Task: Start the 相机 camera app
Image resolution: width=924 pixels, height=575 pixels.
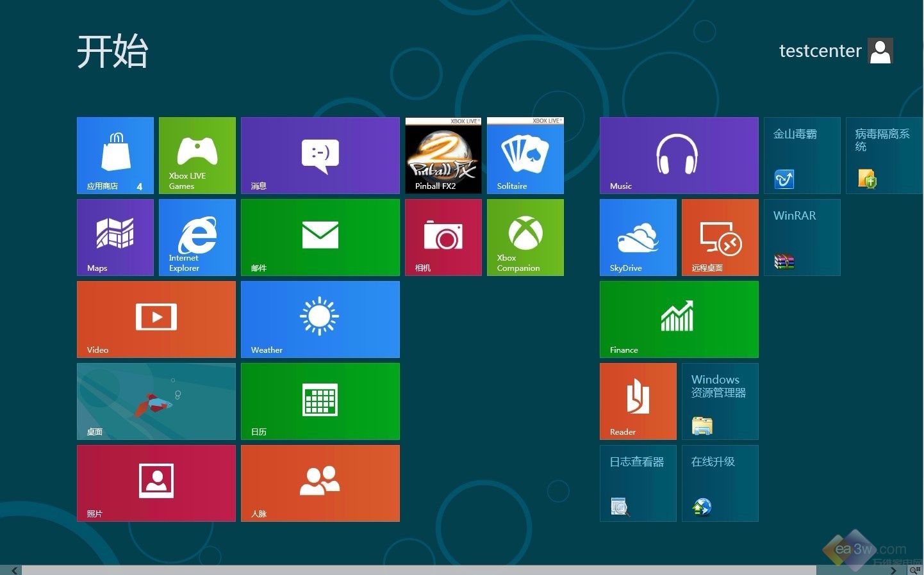Action: pyautogui.click(x=443, y=237)
